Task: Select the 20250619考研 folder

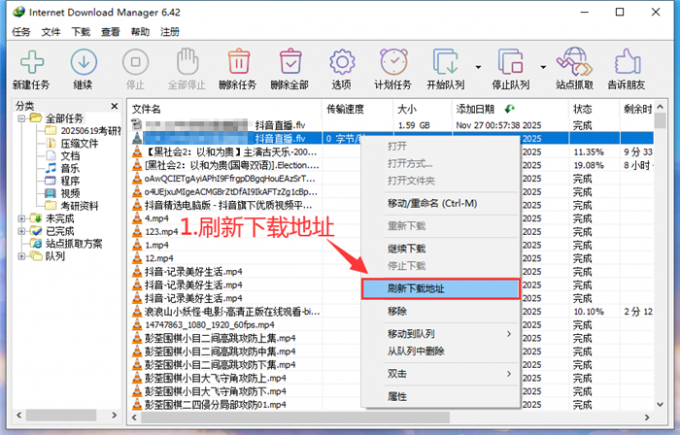Action: point(91,131)
